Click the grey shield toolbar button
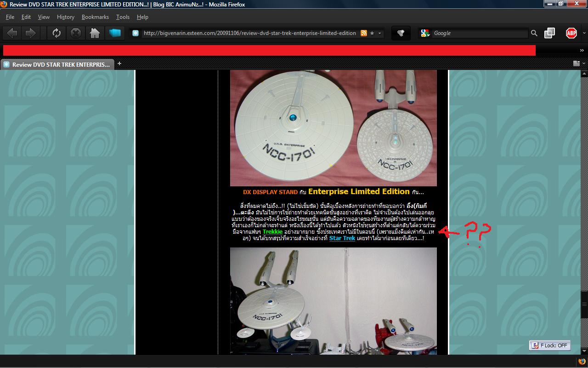This screenshot has height=368, width=588. click(401, 33)
